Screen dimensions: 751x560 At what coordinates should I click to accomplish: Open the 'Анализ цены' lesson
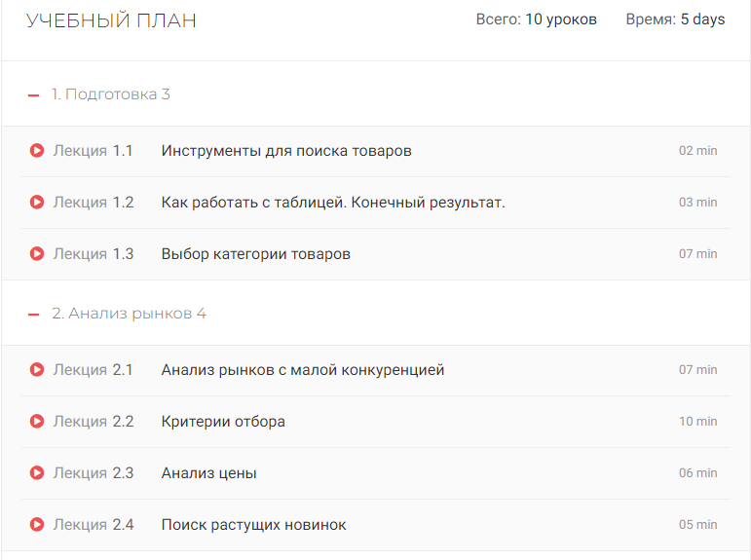209,473
